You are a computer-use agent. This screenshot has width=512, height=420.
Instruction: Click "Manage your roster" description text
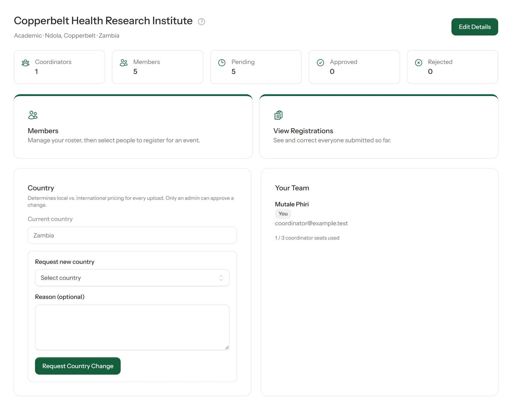point(114,140)
